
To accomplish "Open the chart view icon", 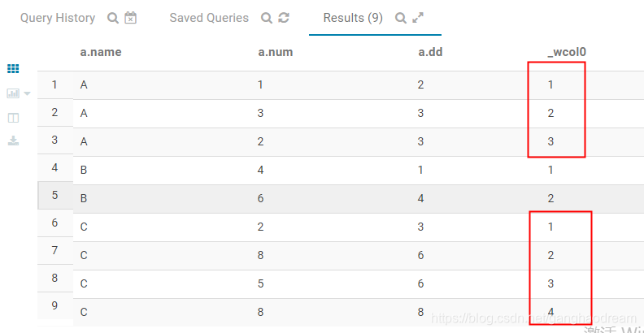I will point(13,93).
